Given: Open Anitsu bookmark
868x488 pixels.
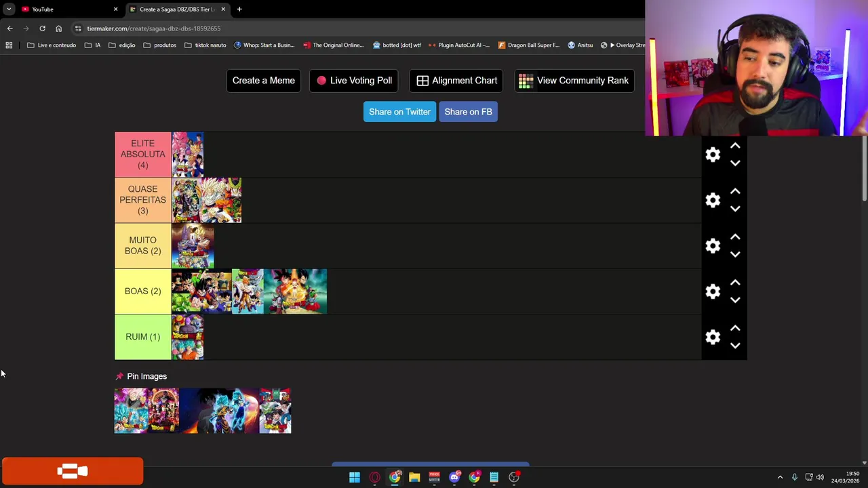Looking at the screenshot, I should (580, 45).
